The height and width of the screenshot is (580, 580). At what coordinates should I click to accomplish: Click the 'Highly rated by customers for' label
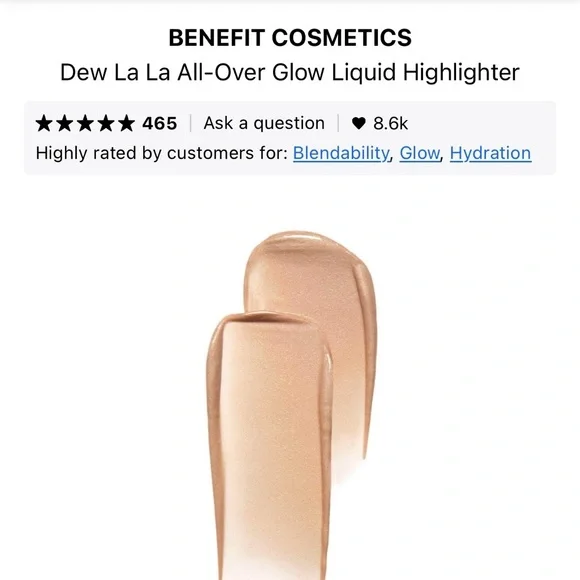pyautogui.click(x=162, y=153)
